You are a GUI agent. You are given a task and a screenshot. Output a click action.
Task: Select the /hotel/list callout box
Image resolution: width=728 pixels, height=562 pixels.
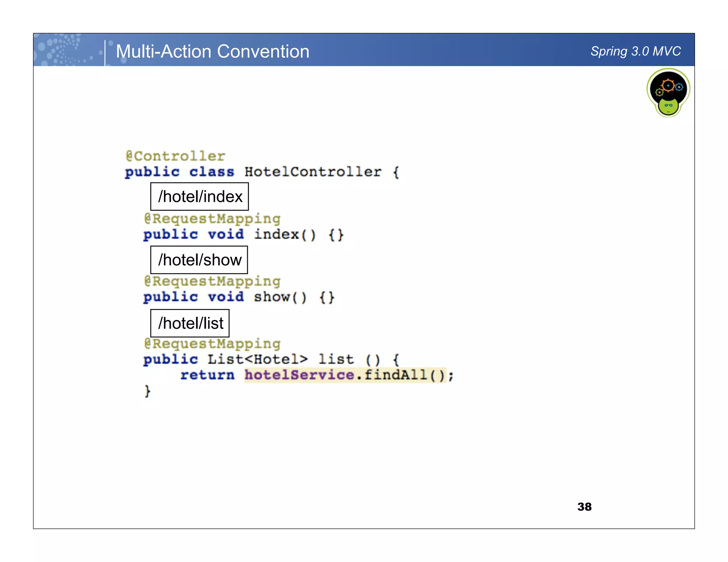190,323
